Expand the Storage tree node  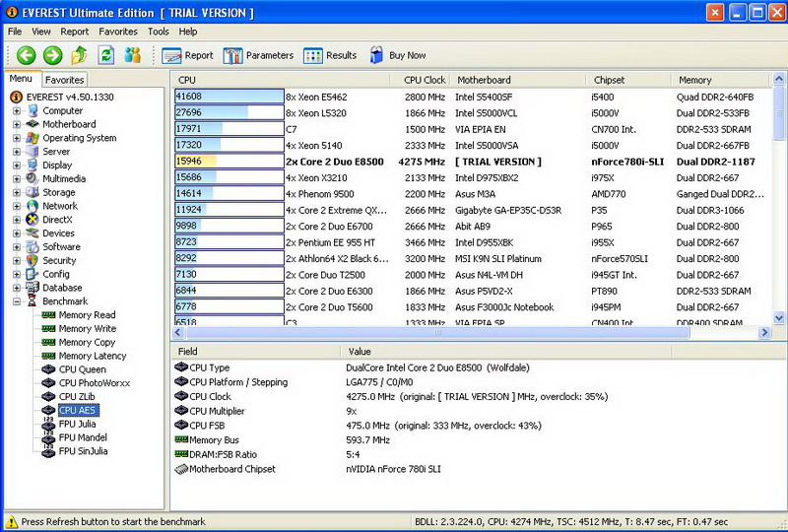pos(17,193)
